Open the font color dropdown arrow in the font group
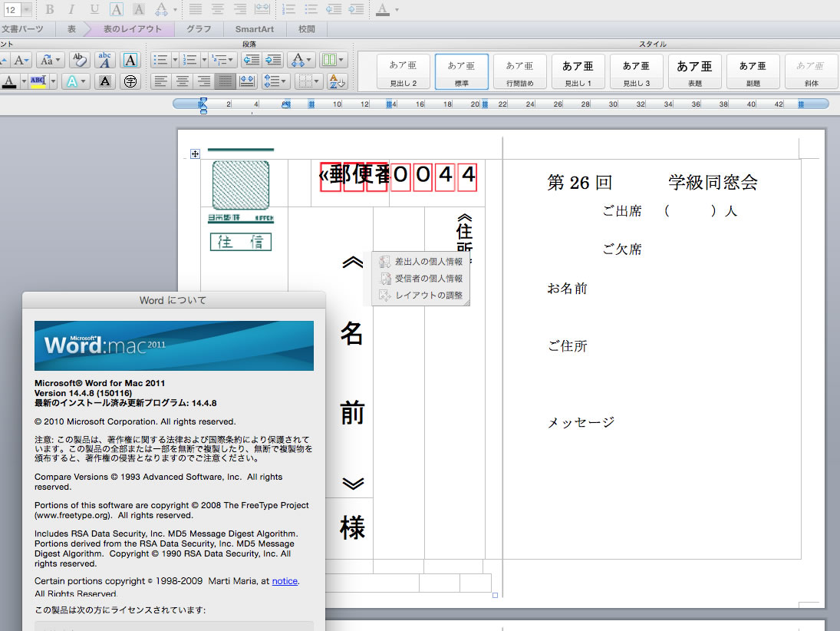Viewport: 840px width, 631px height. pos(24,81)
